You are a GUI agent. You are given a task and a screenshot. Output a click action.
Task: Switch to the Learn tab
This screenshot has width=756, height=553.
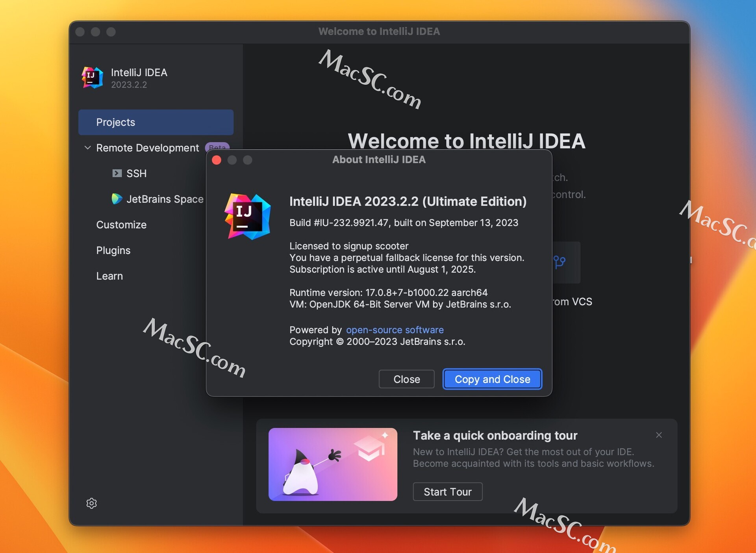[x=109, y=276]
